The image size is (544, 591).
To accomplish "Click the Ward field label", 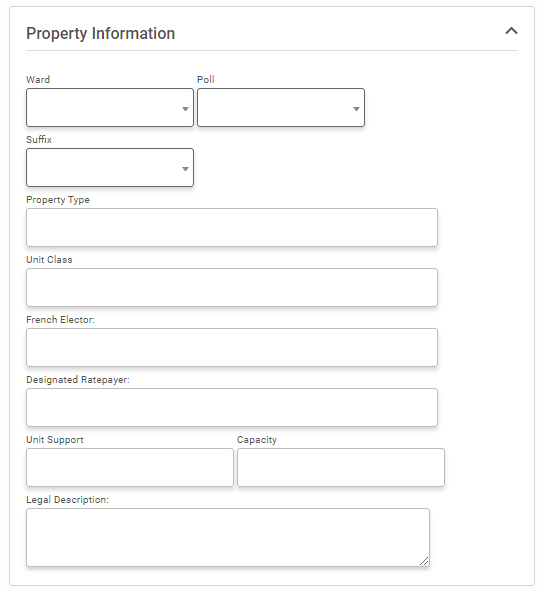I will pyautogui.click(x=38, y=80).
